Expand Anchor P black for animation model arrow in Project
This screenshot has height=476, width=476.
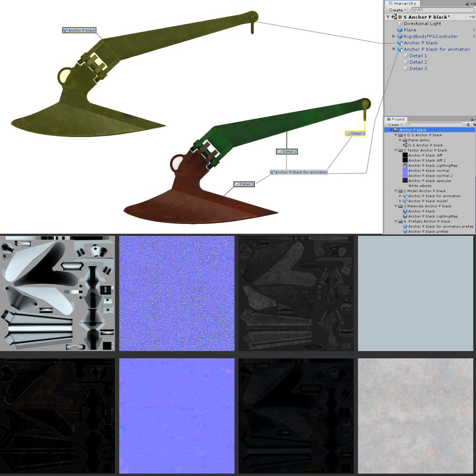[x=400, y=196]
